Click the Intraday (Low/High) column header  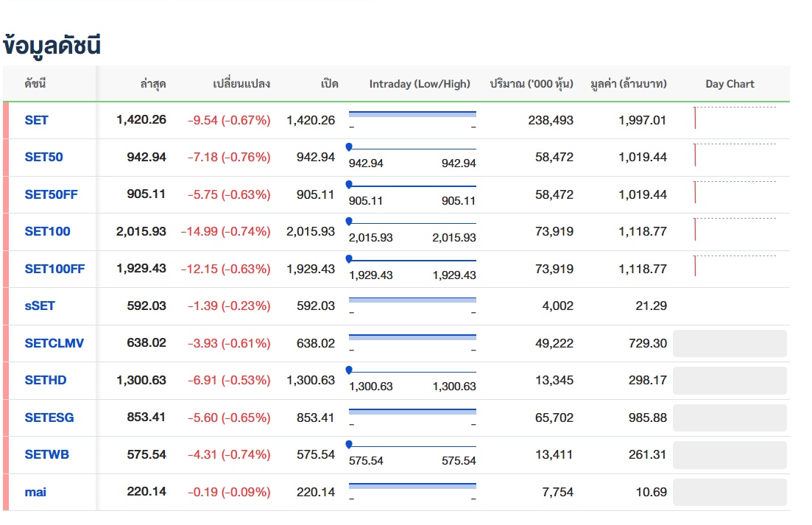420,84
